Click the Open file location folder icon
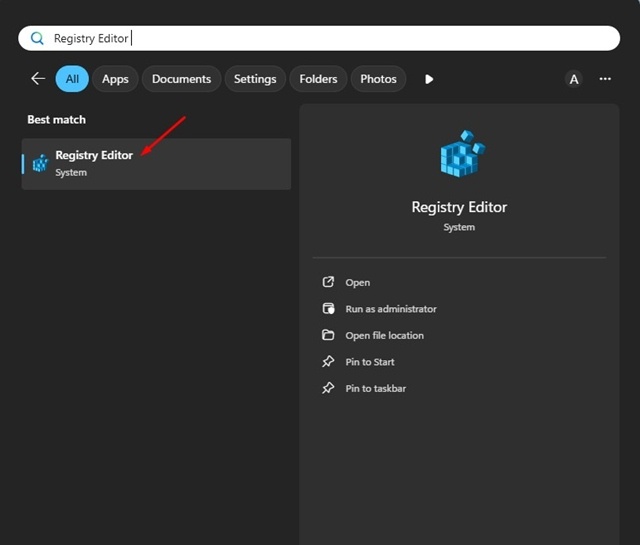This screenshot has height=545, width=640. pos(328,335)
